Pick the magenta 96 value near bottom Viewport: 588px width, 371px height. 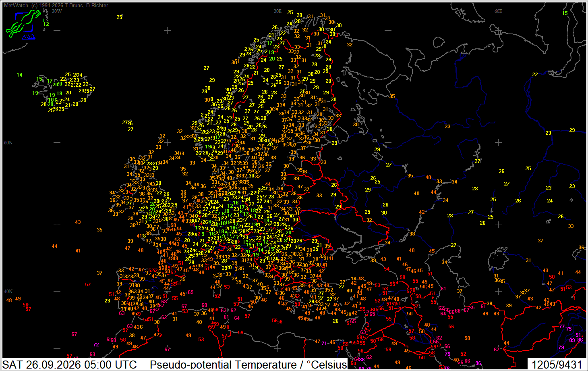[478, 363]
